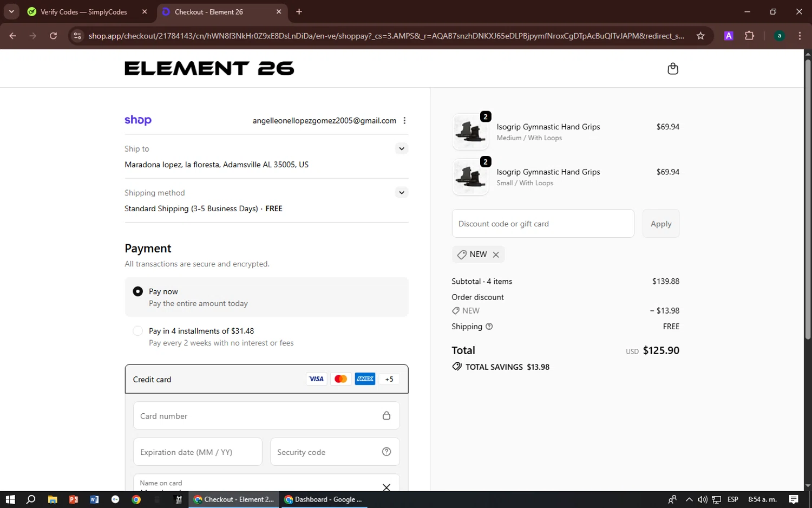This screenshot has width=812, height=508.
Task: Open the Shipping info help icon
Action: (489, 327)
